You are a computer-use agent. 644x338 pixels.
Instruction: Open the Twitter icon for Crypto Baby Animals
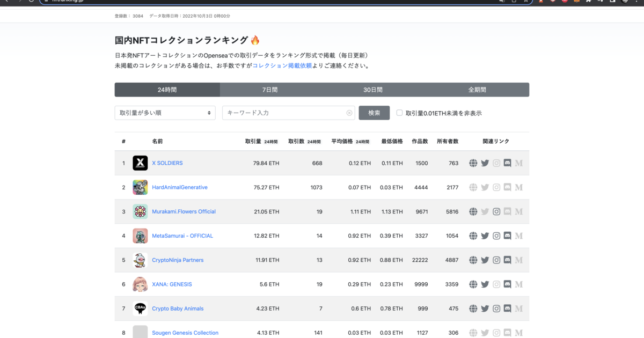pyautogui.click(x=485, y=308)
